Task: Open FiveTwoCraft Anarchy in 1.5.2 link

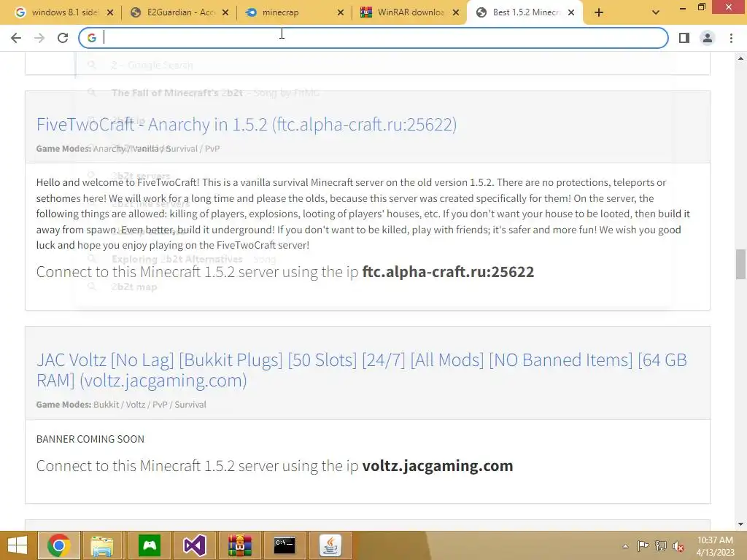Action: pos(247,124)
